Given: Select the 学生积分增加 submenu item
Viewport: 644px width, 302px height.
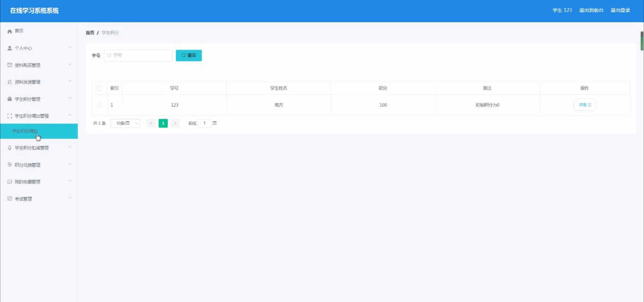Looking at the screenshot, I should 39,131.
